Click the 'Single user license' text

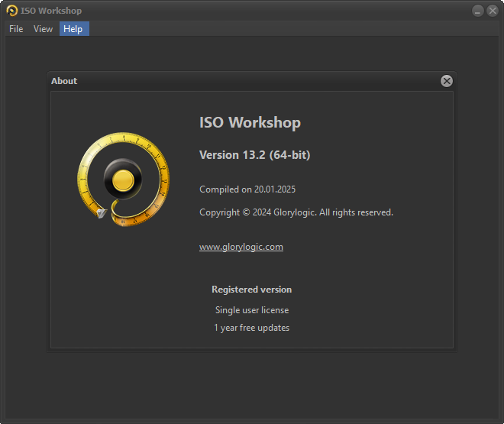click(x=252, y=310)
